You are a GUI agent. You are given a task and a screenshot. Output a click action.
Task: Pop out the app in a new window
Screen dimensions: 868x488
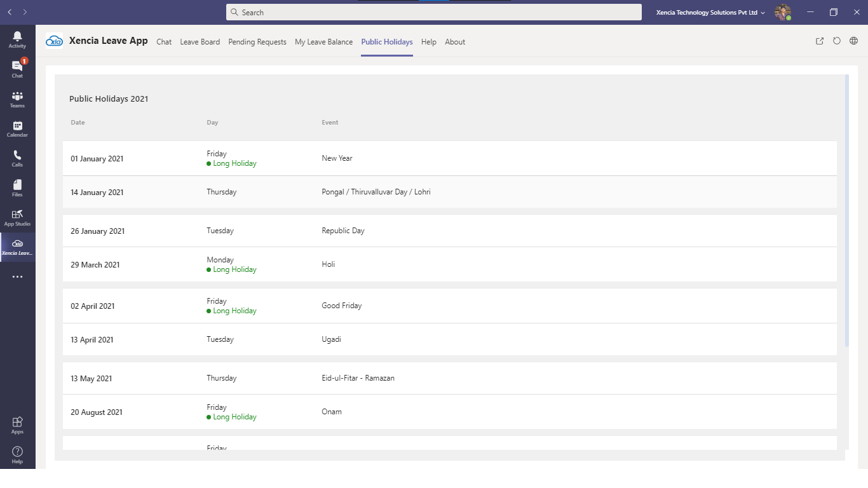click(x=819, y=41)
